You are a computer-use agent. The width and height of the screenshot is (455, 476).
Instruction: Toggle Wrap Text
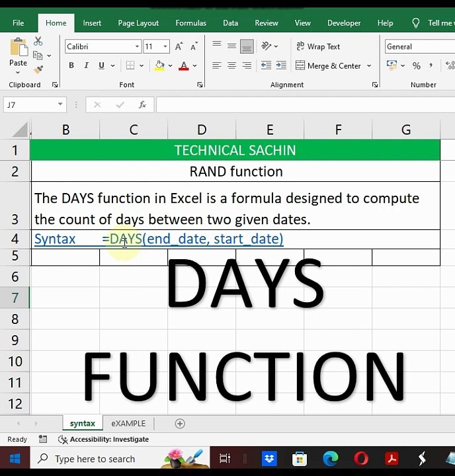pos(318,46)
